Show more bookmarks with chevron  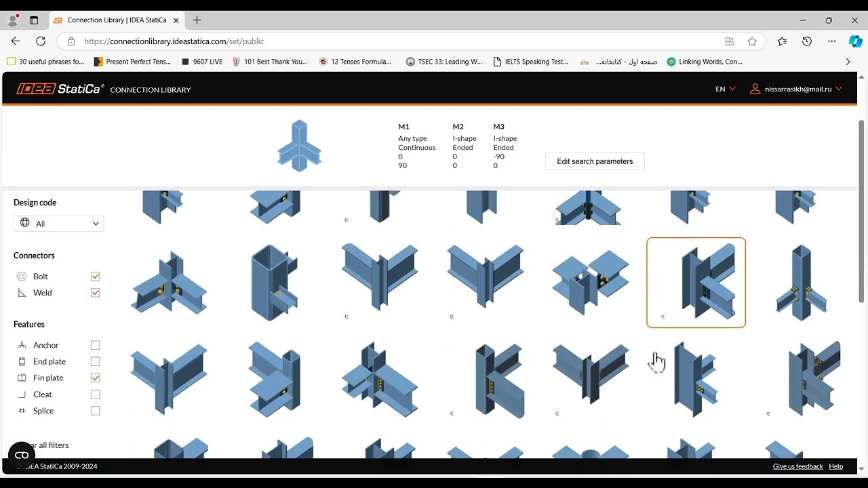pos(848,62)
